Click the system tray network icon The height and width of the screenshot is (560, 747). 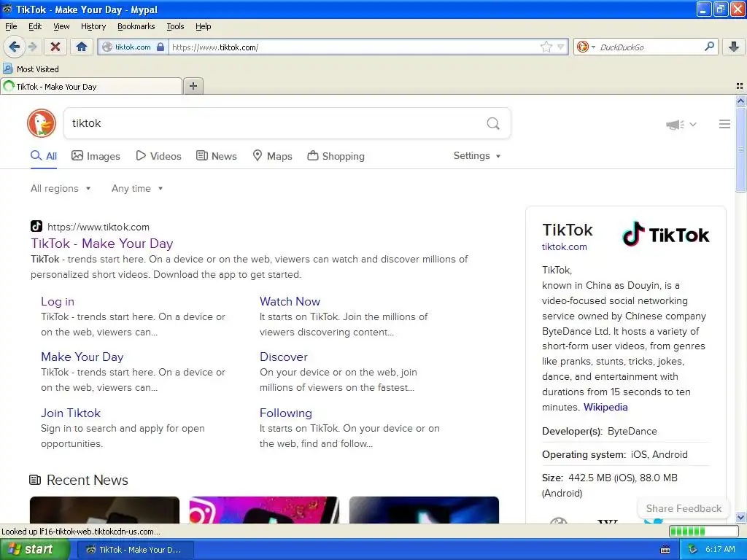(692, 550)
